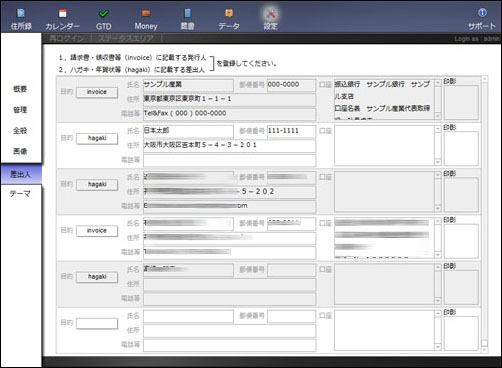
Task: Click the 郵便番号 field showing 111-1111
Action: coord(291,131)
